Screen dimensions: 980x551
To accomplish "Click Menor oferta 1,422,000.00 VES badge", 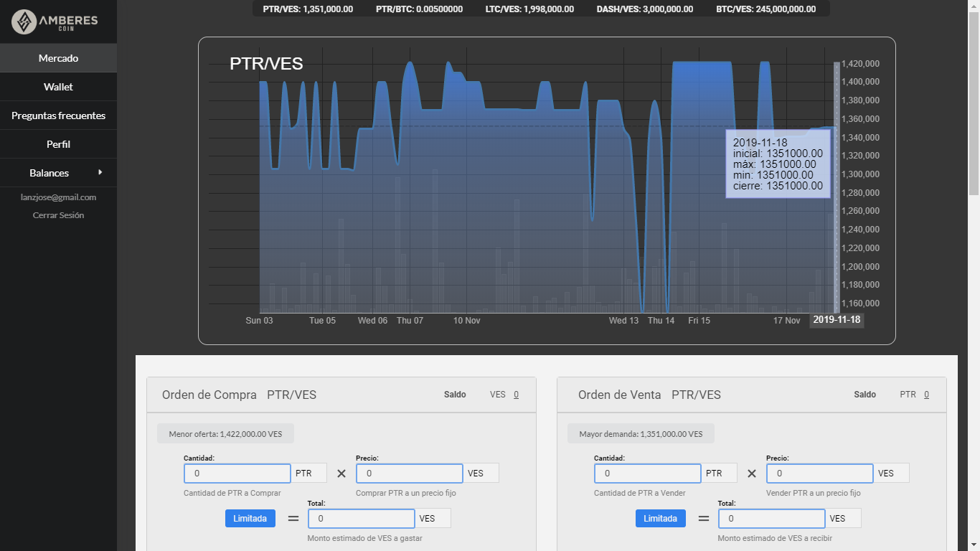I will [225, 434].
